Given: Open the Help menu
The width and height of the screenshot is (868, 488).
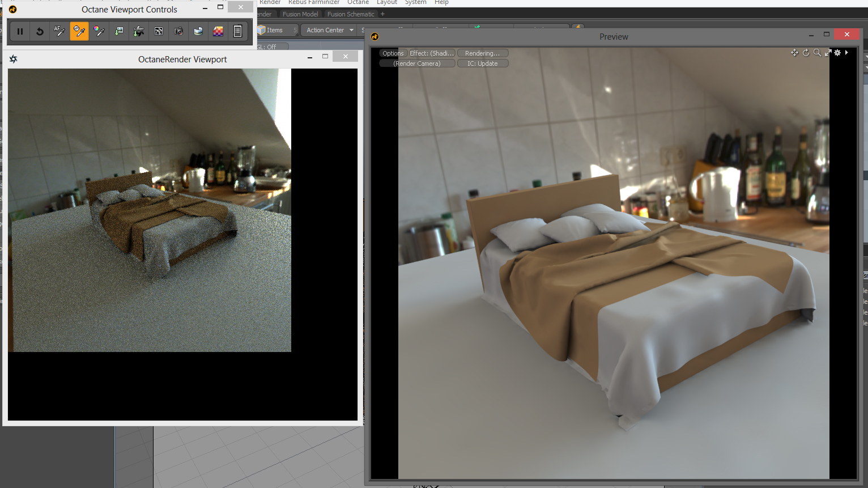Looking at the screenshot, I should click(441, 3).
